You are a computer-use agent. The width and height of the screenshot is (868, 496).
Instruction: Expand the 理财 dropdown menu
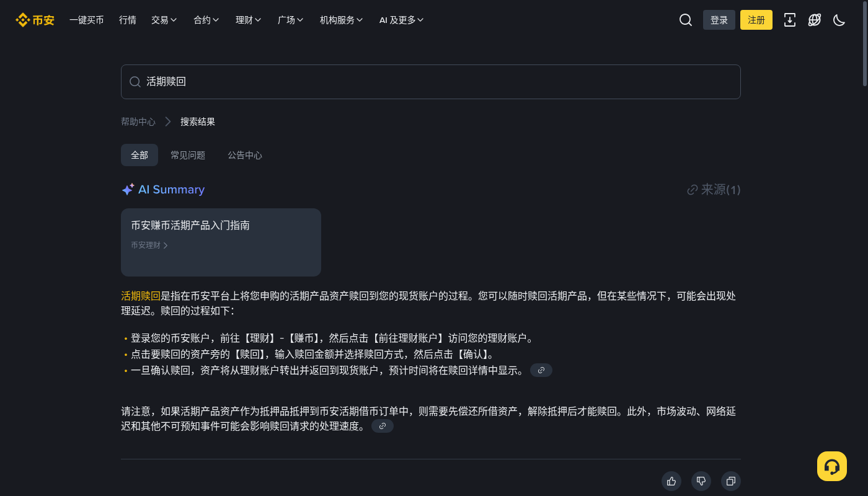point(249,20)
